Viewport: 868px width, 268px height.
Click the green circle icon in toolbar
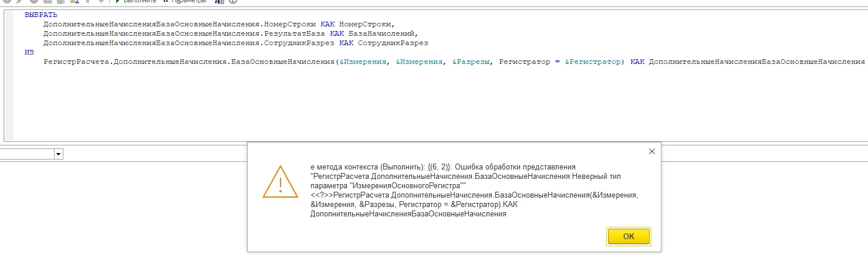7,1
